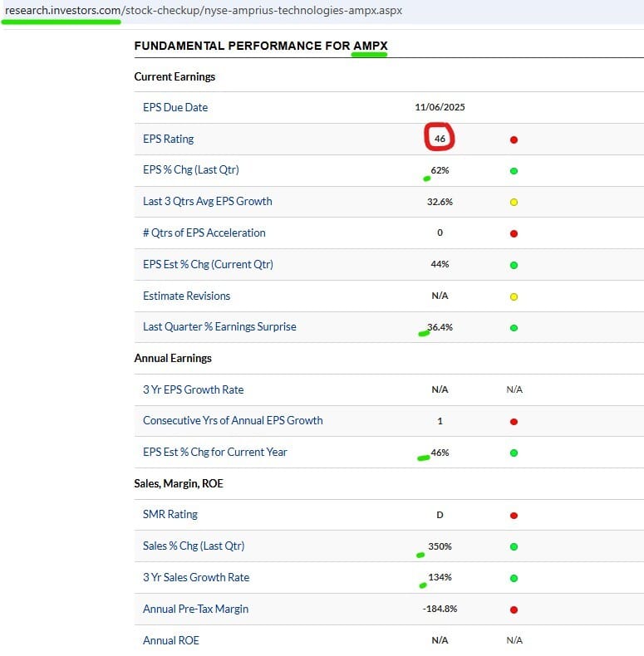
Task: Click the N/A value for Estimate Revisions
Action: coord(440,296)
